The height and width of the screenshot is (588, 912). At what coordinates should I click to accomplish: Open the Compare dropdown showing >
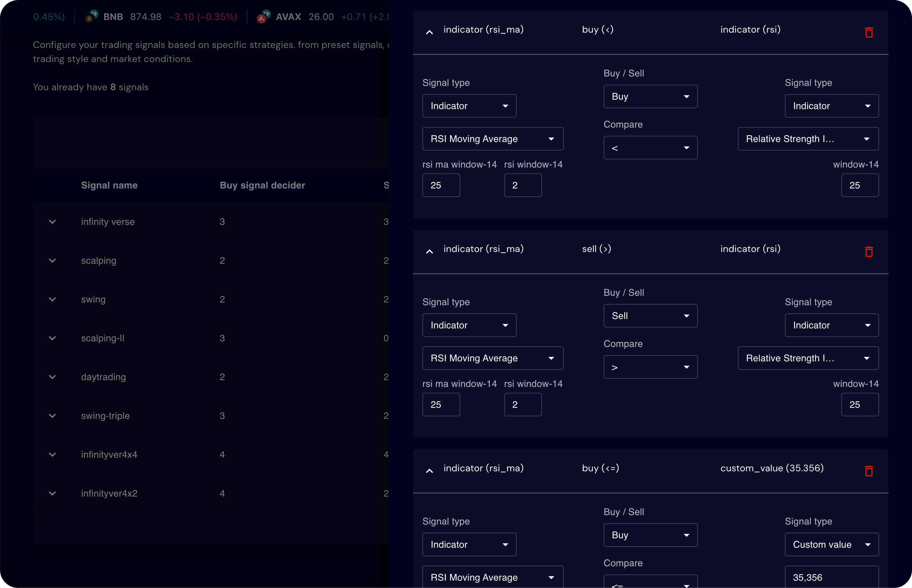point(650,367)
